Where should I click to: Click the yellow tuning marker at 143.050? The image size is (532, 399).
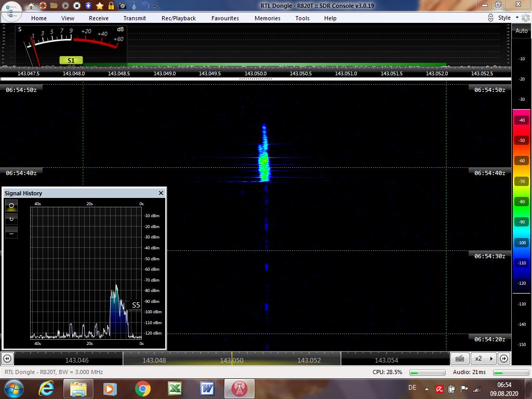pos(232,358)
